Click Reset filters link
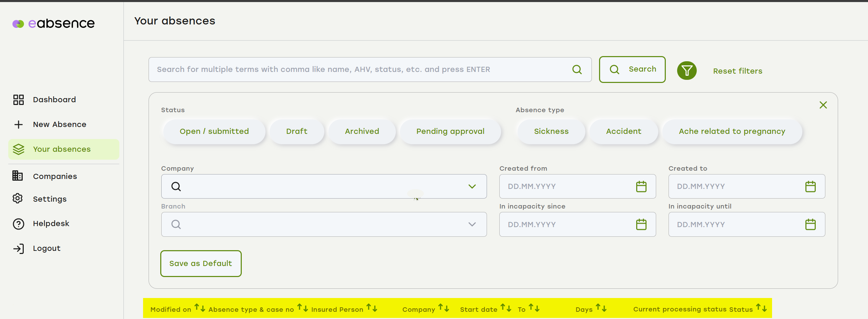The width and height of the screenshot is (868, 319). 738,71
